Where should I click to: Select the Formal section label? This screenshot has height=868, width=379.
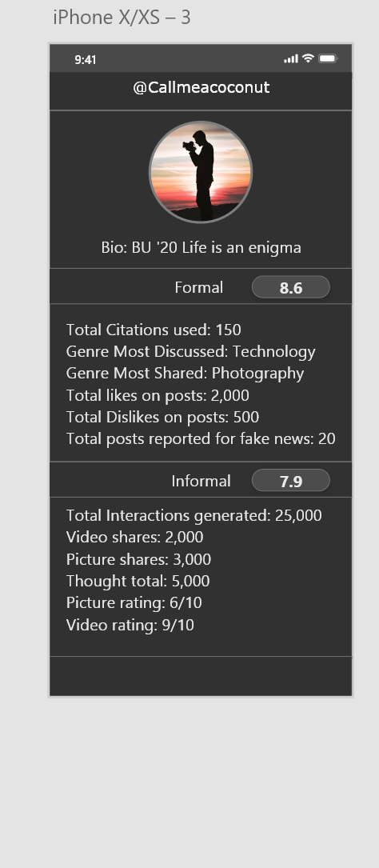[199, 287]
